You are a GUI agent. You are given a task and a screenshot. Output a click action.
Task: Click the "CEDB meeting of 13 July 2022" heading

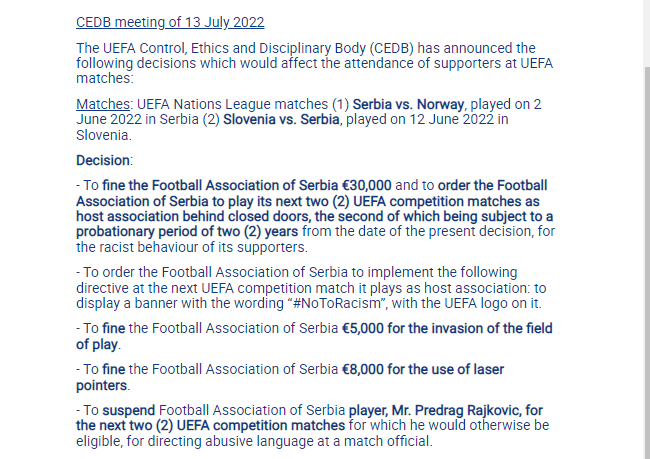170,22
